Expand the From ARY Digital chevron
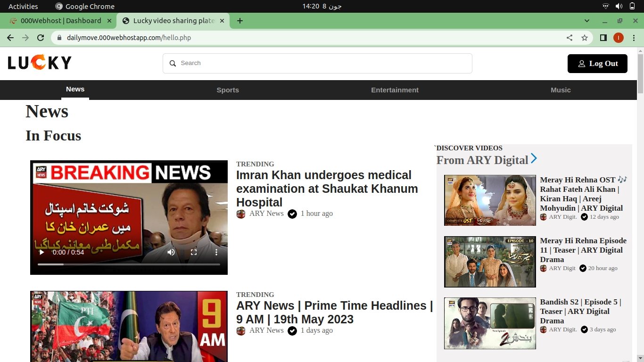 [x=534, y=158]
